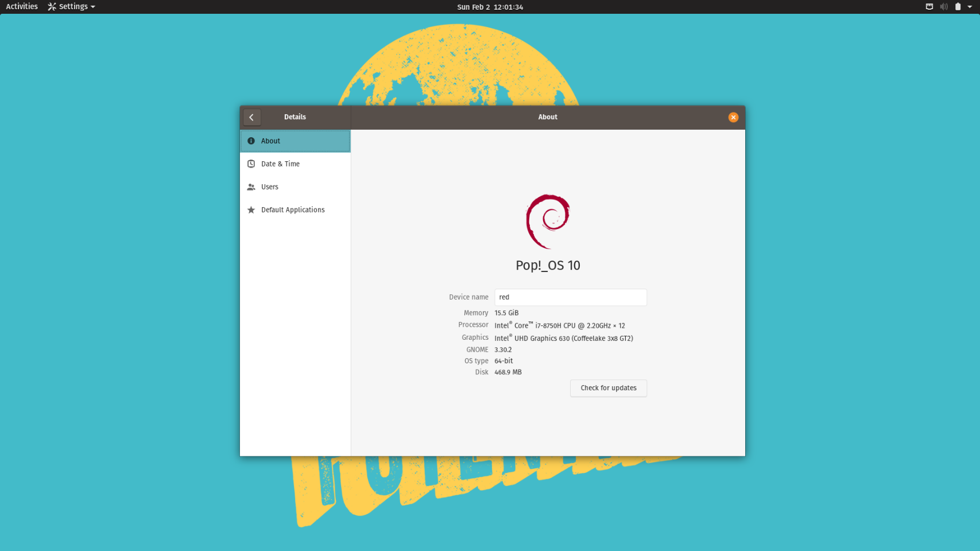Open the clock and calendar menu
The height and width of the screenshot is (551, 980).
(490, 7)
